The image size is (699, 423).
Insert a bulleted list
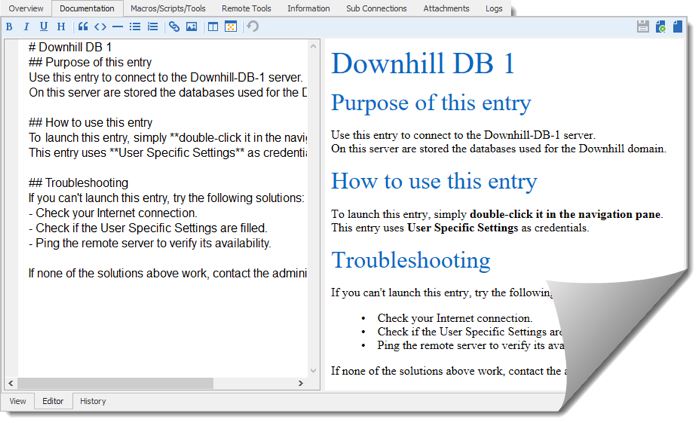pyautogui.click(x=135, y=27)
